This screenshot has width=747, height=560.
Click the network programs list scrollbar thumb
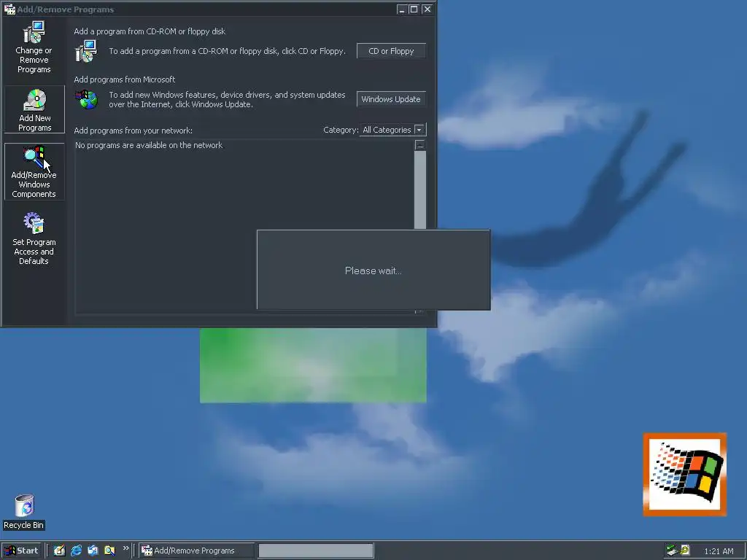419,190
